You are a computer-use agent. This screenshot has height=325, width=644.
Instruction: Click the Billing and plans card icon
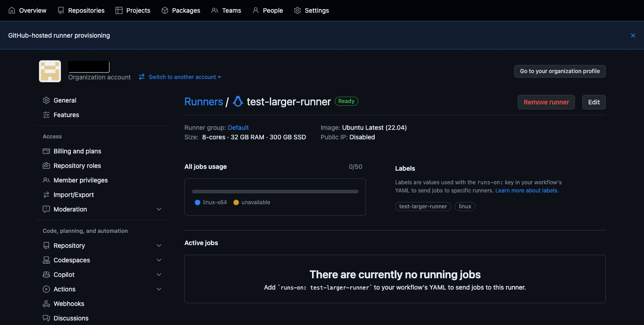point(46,151)
